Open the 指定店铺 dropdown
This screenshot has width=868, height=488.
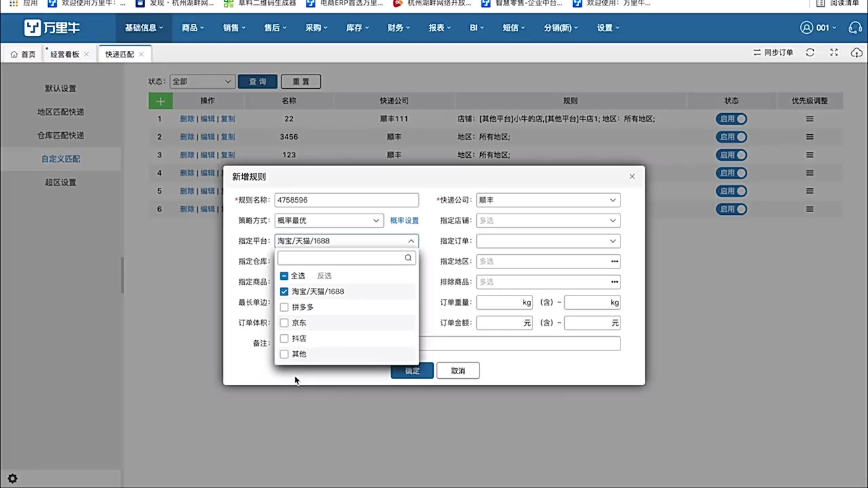(548, 220)
